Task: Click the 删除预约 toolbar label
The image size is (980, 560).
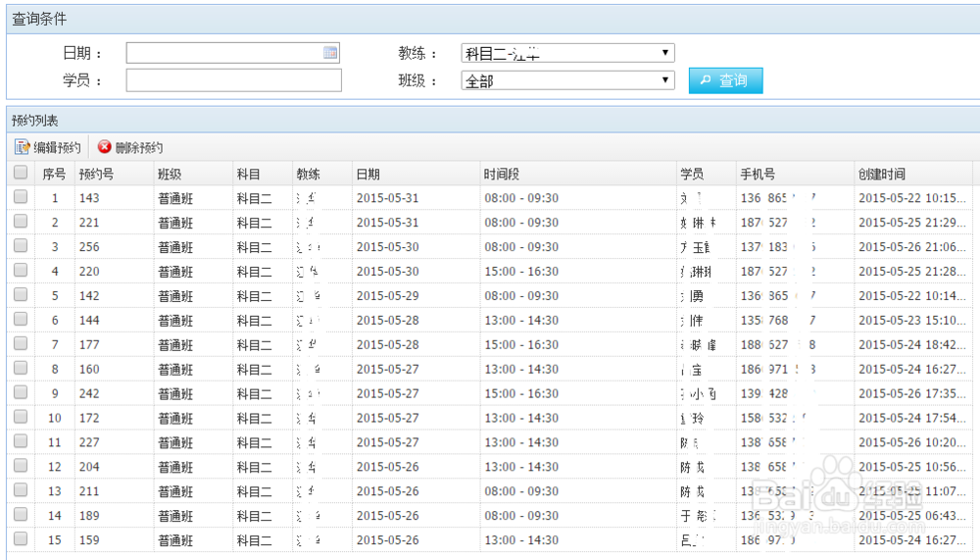Action: coord(139,148)
